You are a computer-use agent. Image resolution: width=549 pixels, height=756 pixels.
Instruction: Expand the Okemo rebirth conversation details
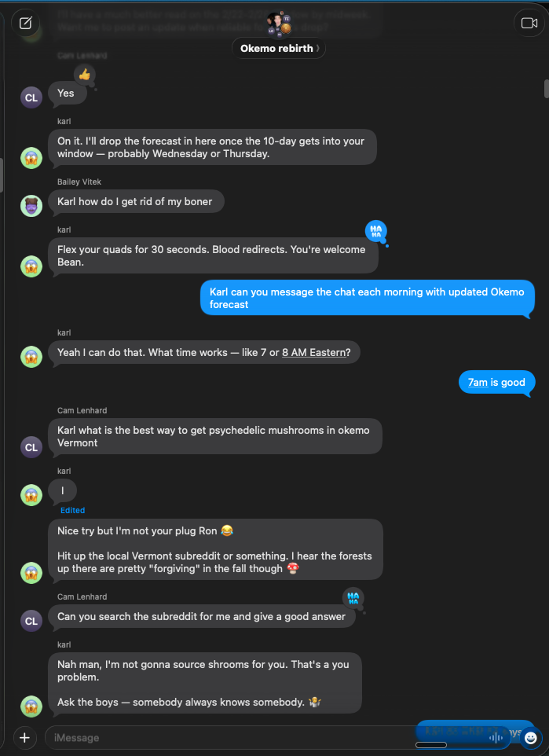(x=278, y=48)
